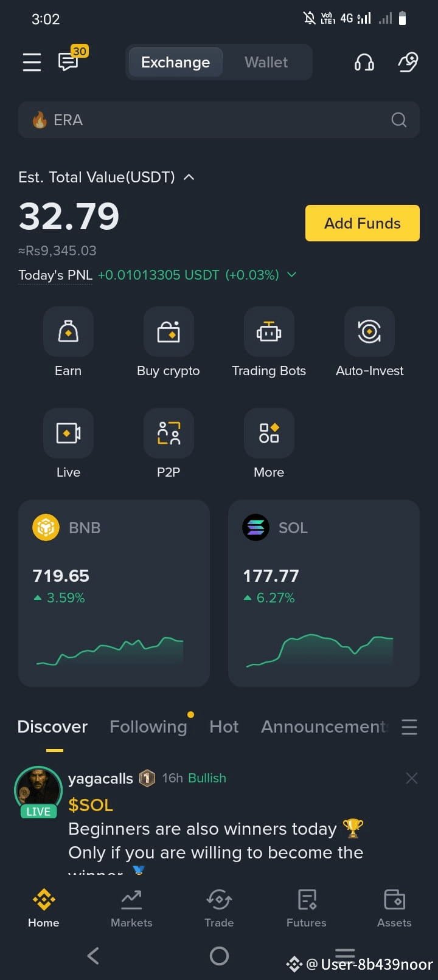Screen dimensions: 438x980
Task: Open the messages icon with 30 badge
Action: tap(71, 60)
